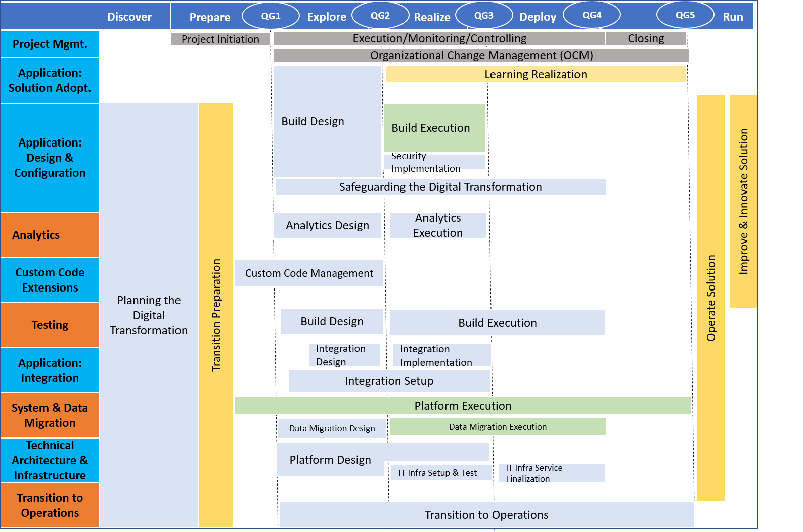The height and width of the screenshot is (532, 803).
Task: Select the green Platform Execution bar
Action: [463, 406]
